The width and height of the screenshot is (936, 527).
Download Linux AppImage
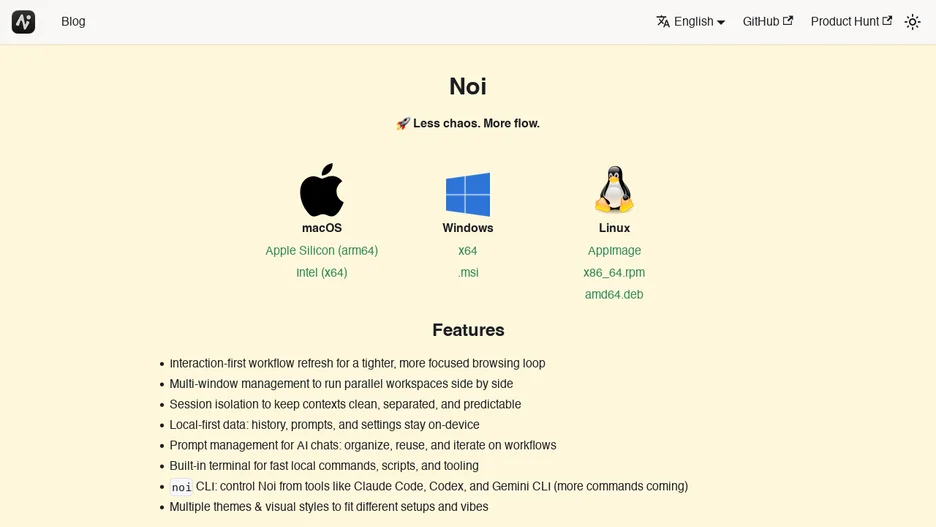click(614, 251)
